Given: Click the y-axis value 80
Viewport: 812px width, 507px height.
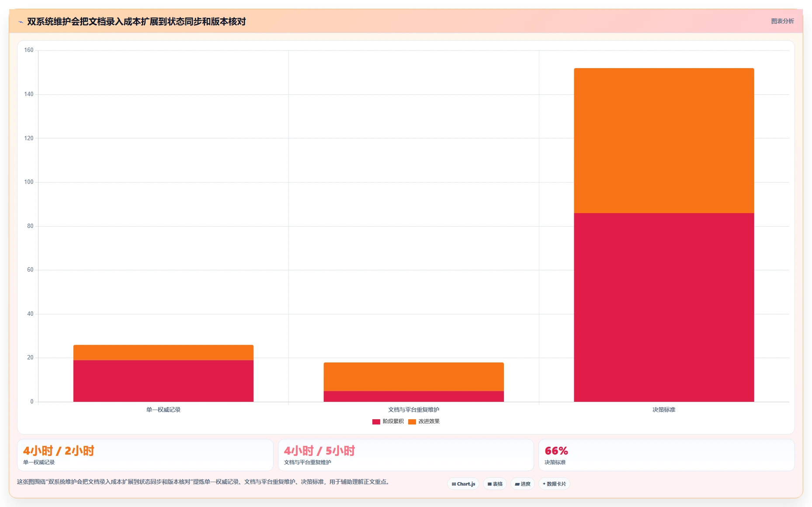Looking at the screenshot, I should click(30, 226).
